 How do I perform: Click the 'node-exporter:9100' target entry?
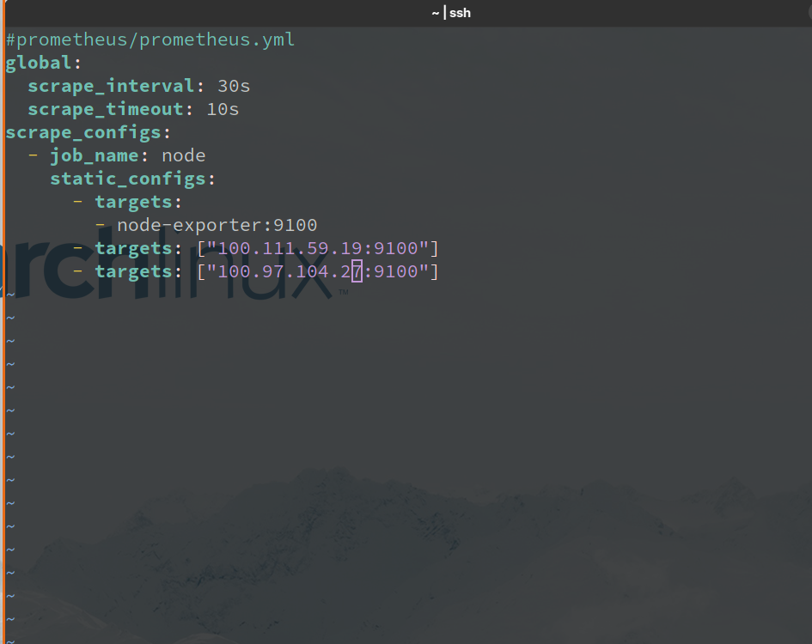click(x=217, y=225)
